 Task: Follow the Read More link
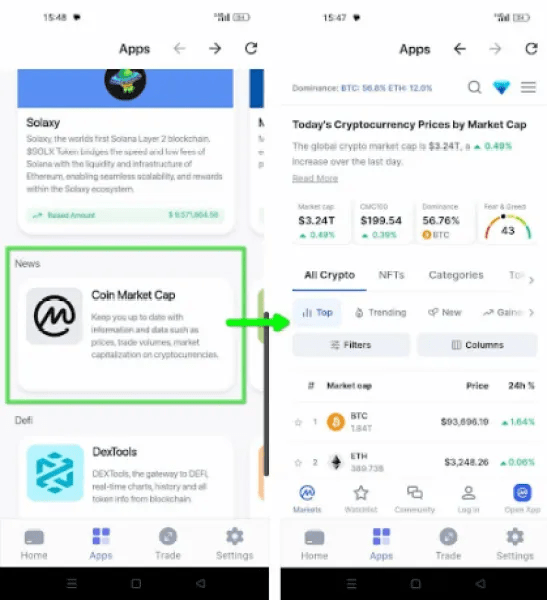315,179
